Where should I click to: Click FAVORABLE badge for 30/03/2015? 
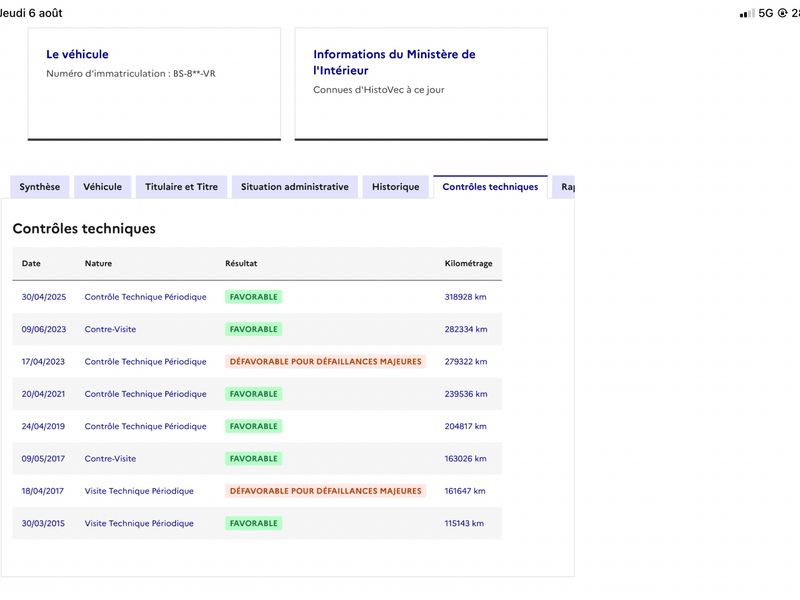pos(254,523)
